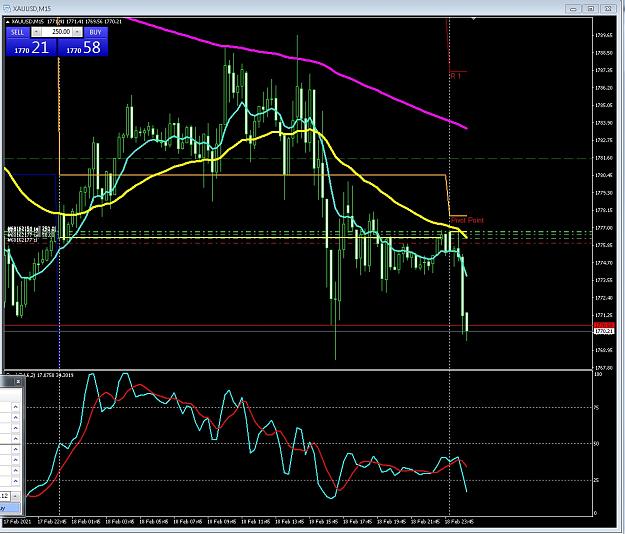The width and height of the screenshot is (625, 534).
Task: Click the current price label 1770.21 on the price axis
Action: click(603, 331)
